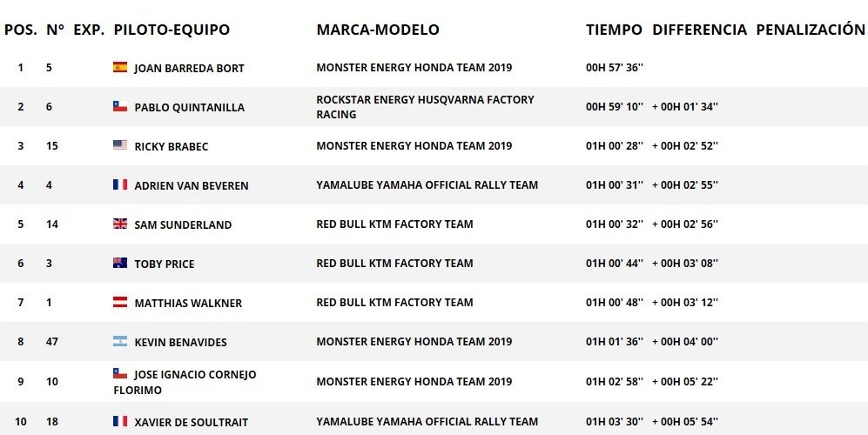Image resolution: width=868 pixels, height=435 pixels.
Task: Click Rockstar Energy Husqvarna Factory Racing team
Action: (x=425, y=107)
